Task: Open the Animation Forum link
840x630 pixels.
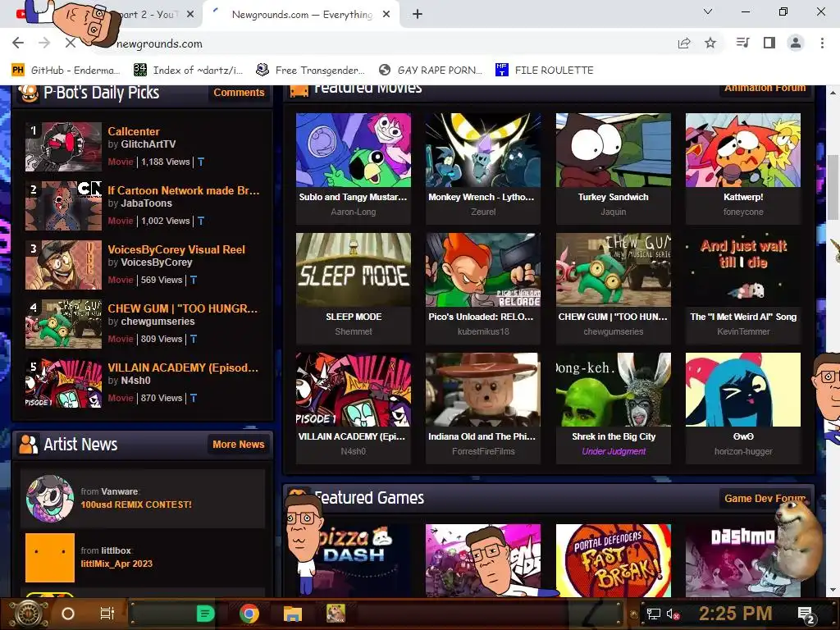Action: pos(765,89)
